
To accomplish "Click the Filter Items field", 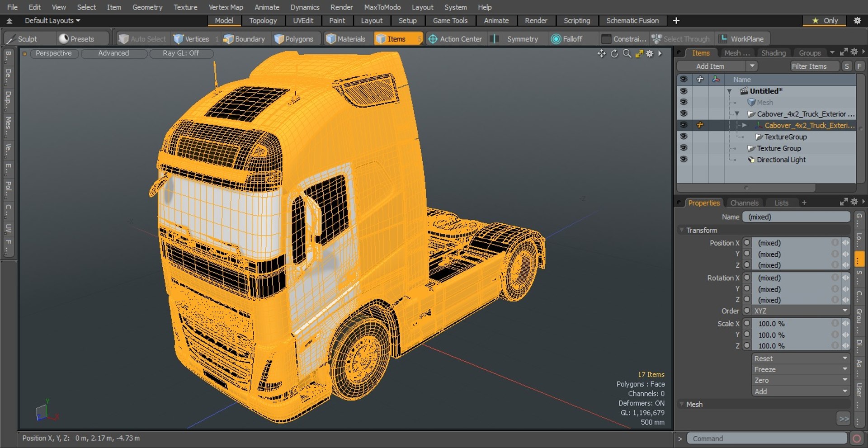I will (x=815, y=66).
